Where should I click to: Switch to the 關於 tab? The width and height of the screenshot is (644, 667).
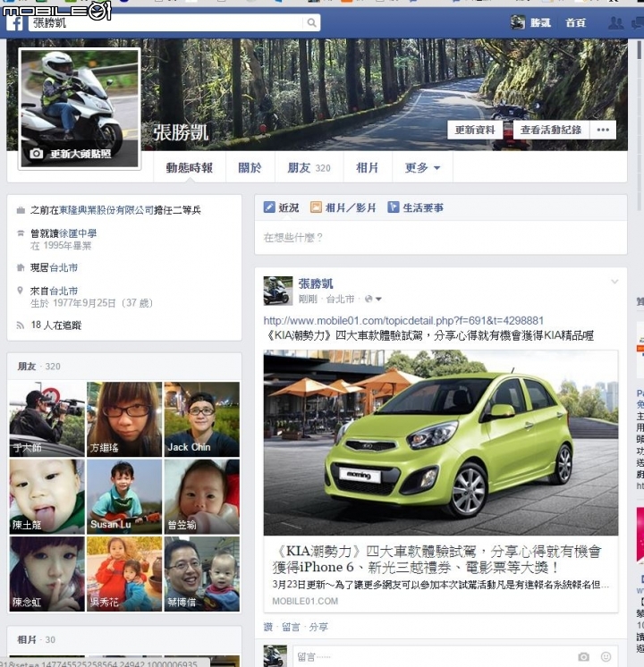tap(250, 167)
